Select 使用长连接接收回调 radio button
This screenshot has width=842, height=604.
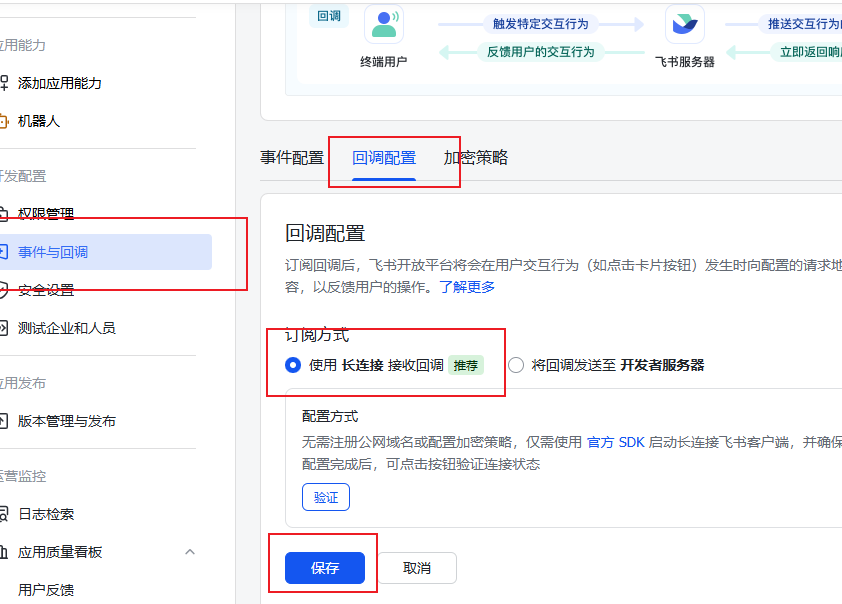coord(293,365)
